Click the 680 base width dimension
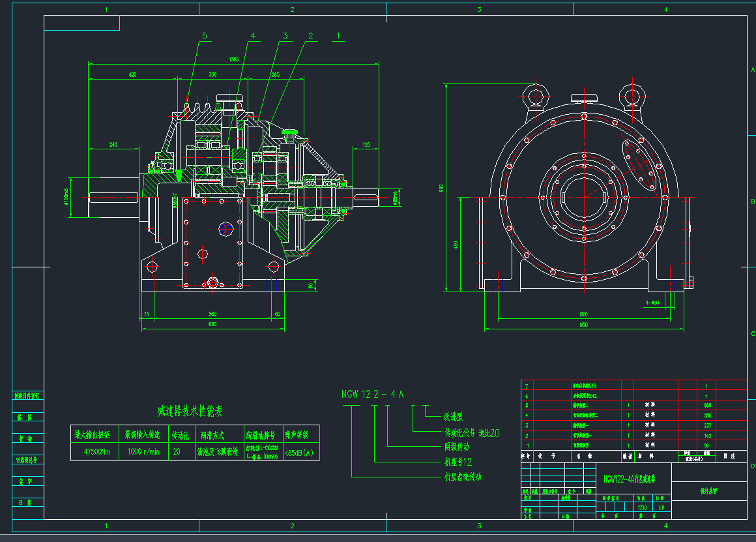This screenshot has width=756, height=542. click(212, 324)
